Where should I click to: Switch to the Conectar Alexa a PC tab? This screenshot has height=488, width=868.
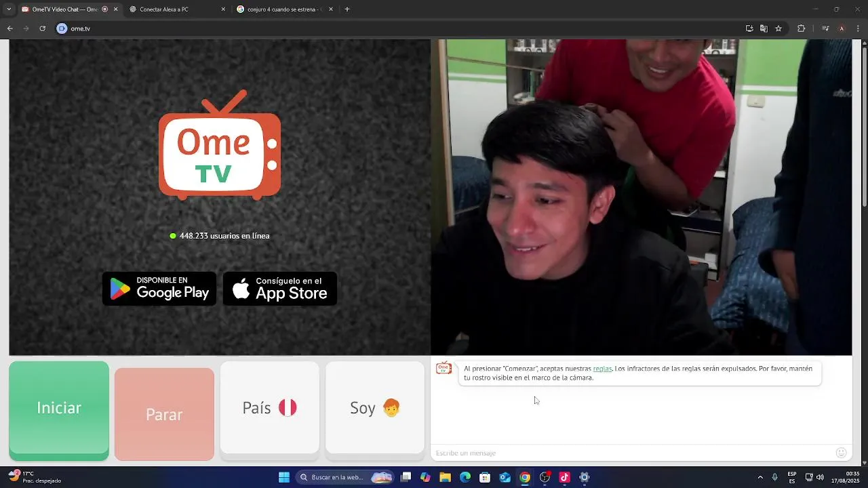click(178, 9)
